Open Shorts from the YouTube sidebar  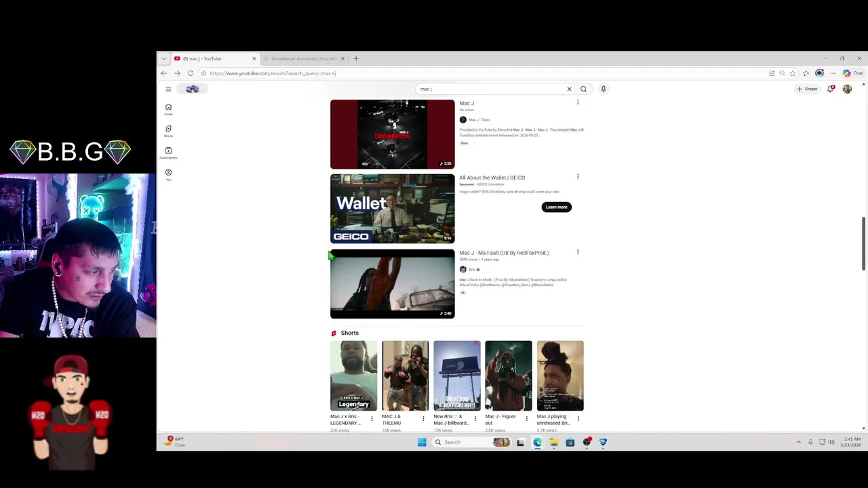(168, 130)
